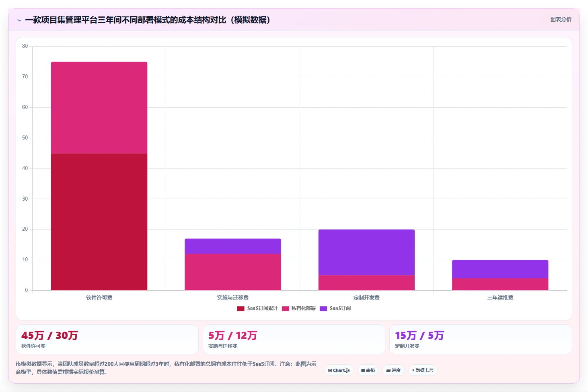Click the pink top segment of 软件许可费 bar
This screenshot has height=392, width=588.
[x=99, y=108]
